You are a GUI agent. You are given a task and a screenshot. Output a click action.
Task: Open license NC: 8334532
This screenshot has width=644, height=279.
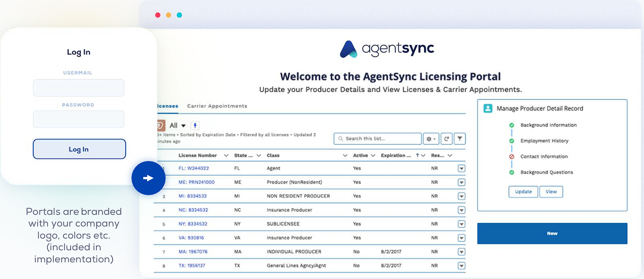[x=193, y=210]
